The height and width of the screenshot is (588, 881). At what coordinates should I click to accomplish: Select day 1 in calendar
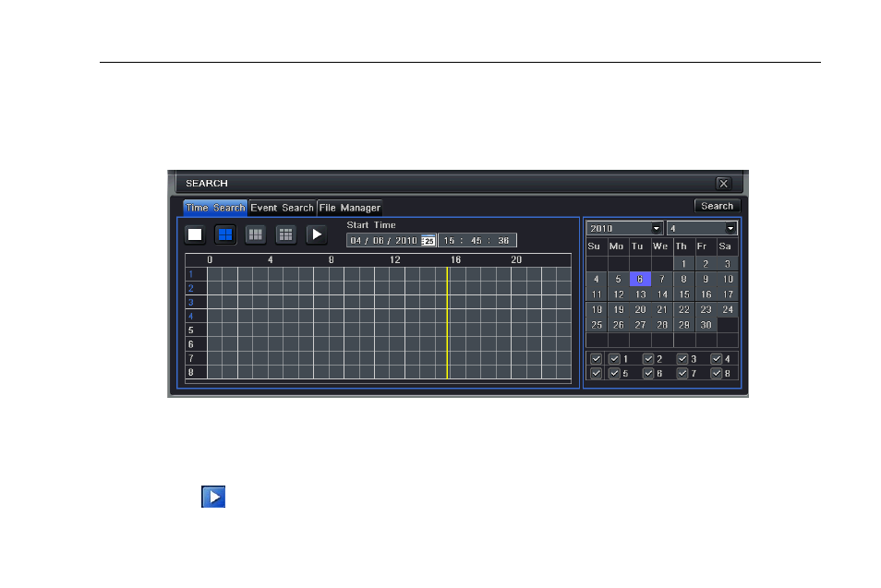pyautogui.click(x=683, y=264)
